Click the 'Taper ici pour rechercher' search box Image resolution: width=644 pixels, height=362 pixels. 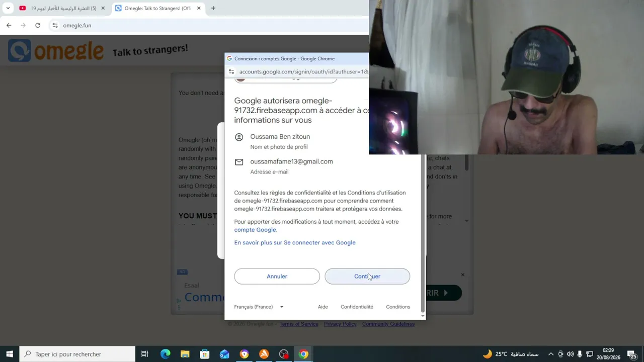pos(77,354)
